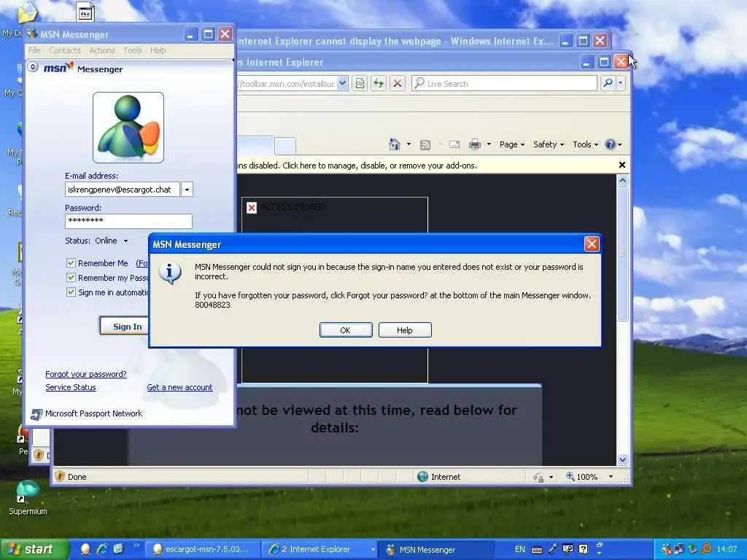Screen dimensions: 747x560
Task: Click the MSN Messenger tray icon with red X
Action: 667,549
